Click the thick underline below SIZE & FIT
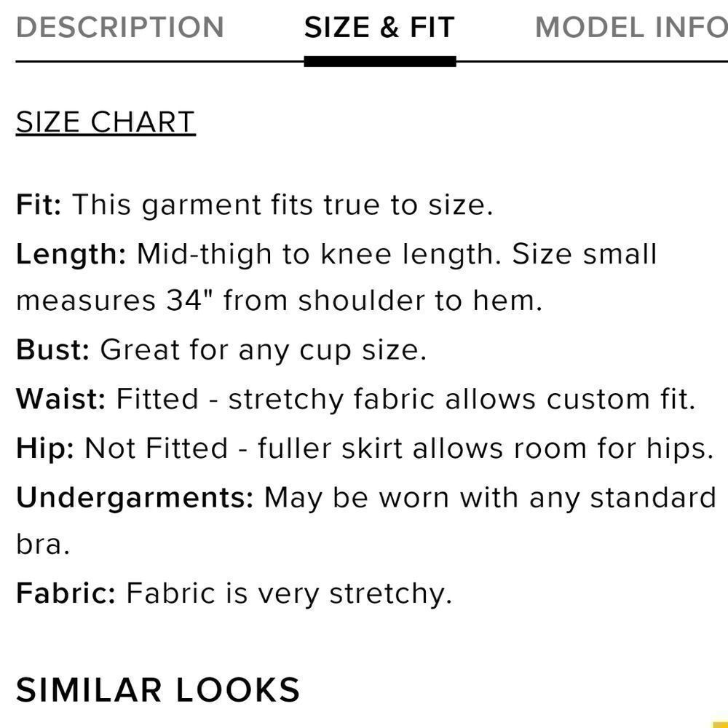 coord(379,61)
